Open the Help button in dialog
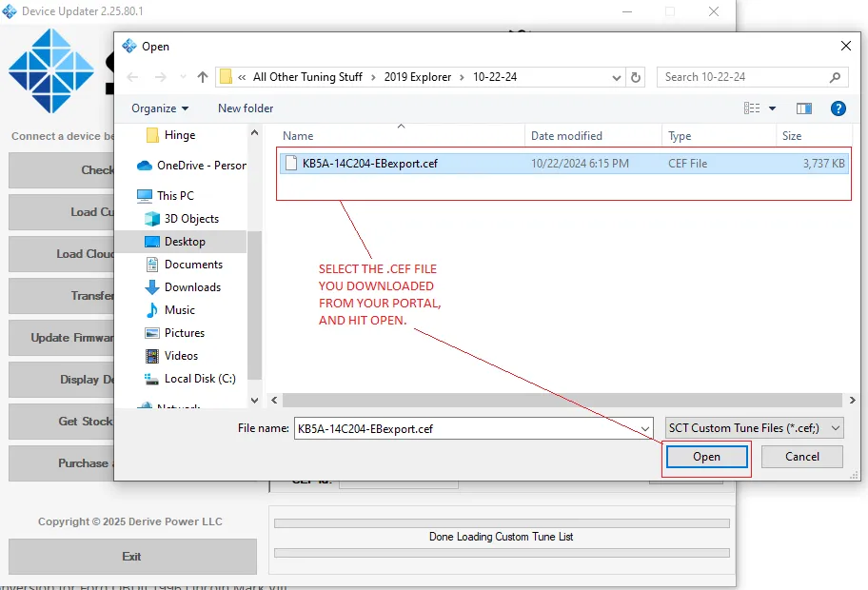The image size is (868, 590). point(838,108)
